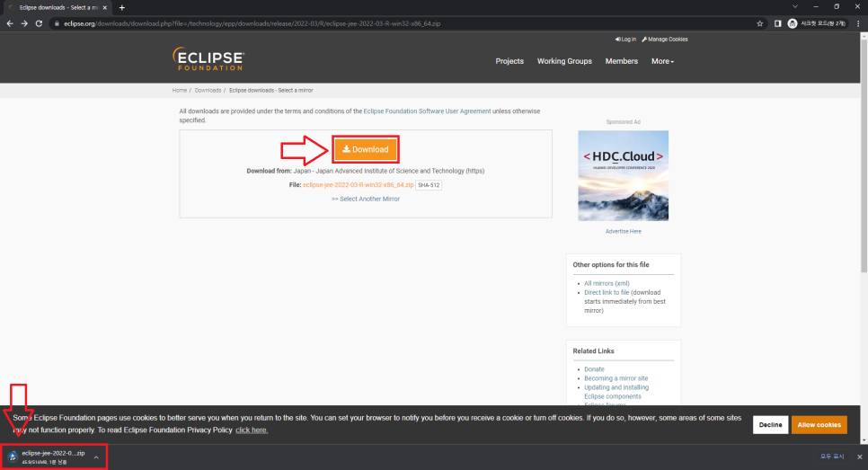Click the incognito profile icon
This screenshot has height=470, width=868.
tap(793, 23)
